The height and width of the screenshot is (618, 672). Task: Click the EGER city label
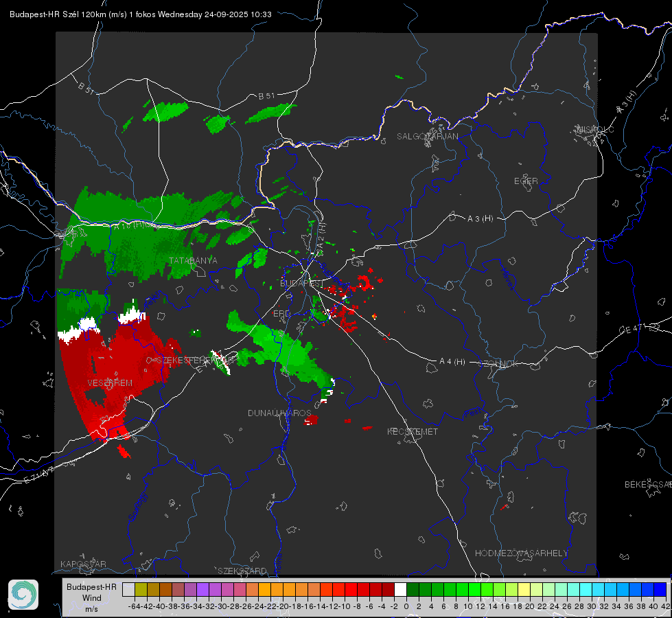(x=526, y=181)
